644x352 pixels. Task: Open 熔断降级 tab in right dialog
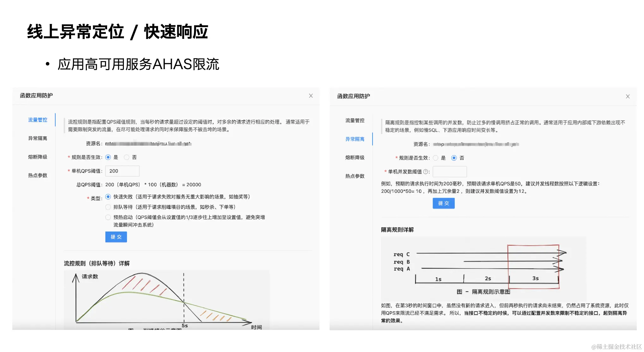355,157
